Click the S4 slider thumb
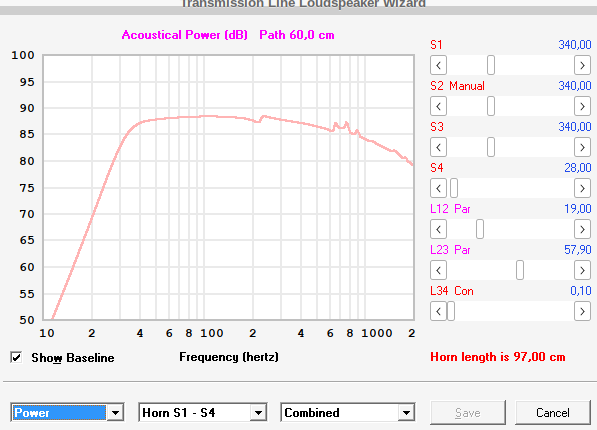 (454, 189)
